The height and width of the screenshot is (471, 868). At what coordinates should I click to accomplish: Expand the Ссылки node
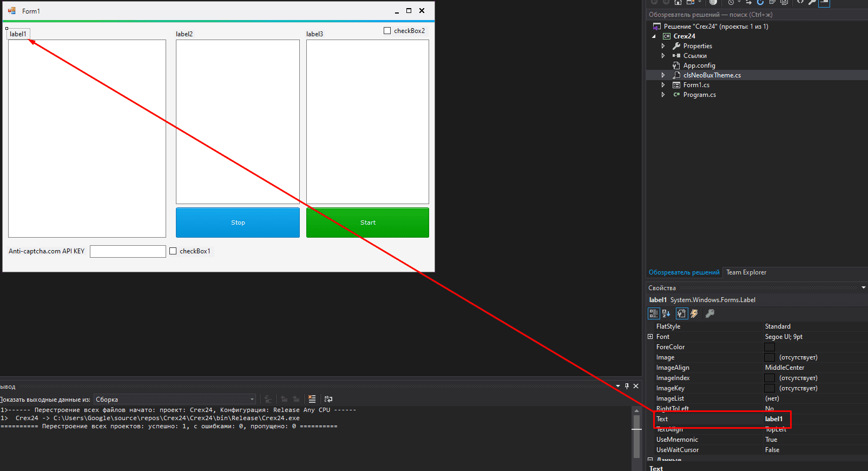point(663,56)
